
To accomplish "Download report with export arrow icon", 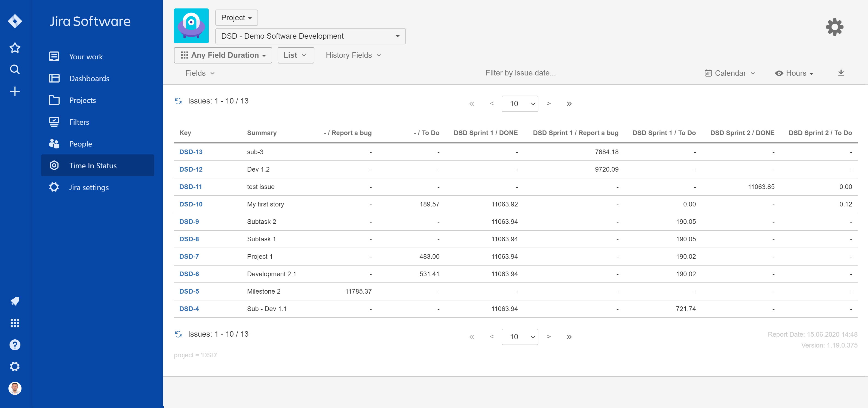I will [841, 73].
